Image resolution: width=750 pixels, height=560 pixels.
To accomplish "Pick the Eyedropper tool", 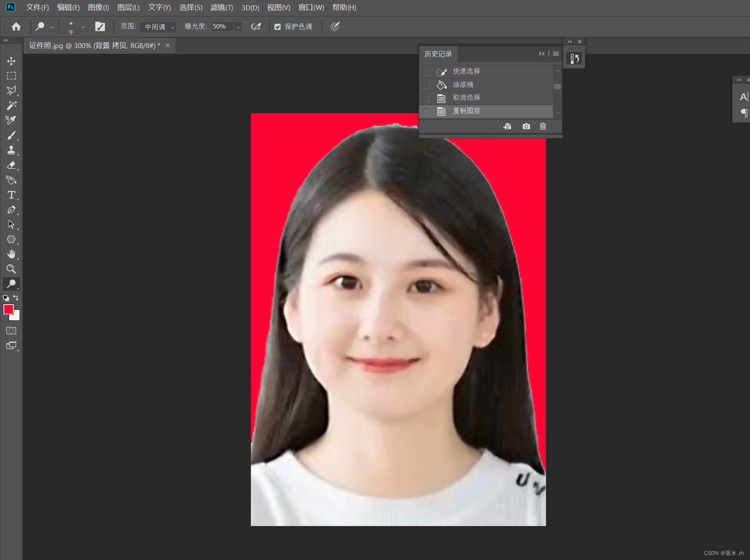I will tap(11, 120).
